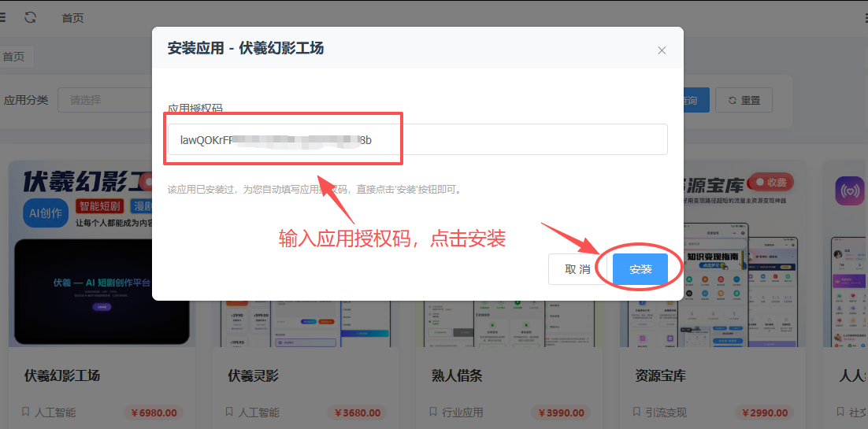Image resolution: width=868 pixels, height=429 pixels.
Task: Click the ¥3680.00 price tag
Action: point(357,412)
